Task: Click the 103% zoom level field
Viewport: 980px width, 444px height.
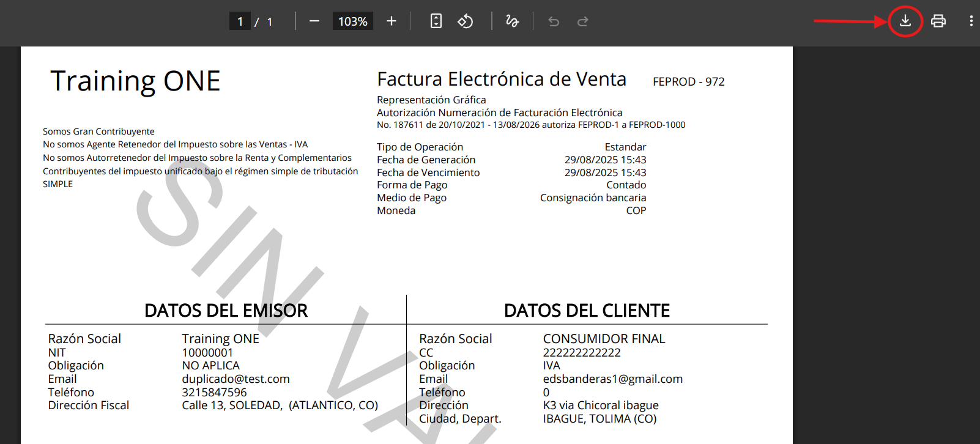Action: click(x=353, y=21)
